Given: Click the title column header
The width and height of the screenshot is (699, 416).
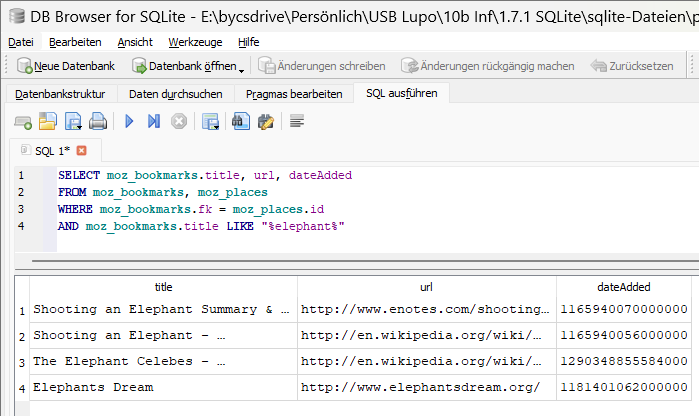Looking at the screenshot, I should [163, 287].
